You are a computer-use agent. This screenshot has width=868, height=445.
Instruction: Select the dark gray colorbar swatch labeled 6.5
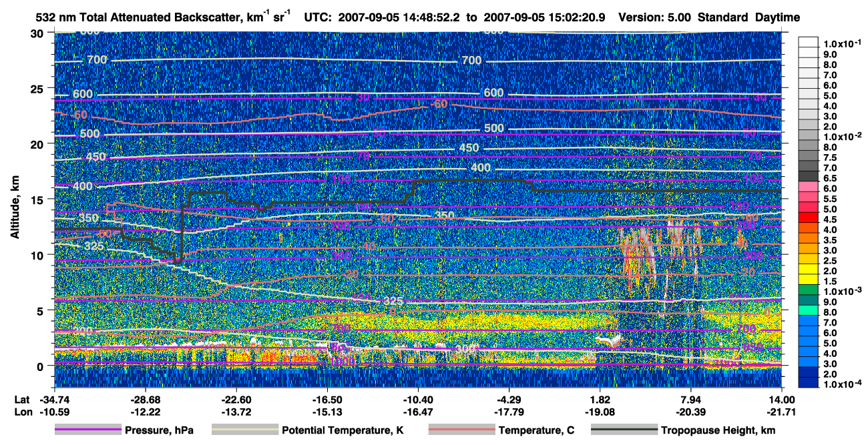809,177
